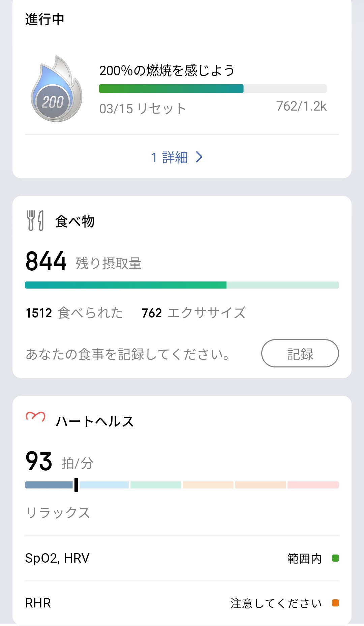
Task: Tap the blue flame 200 badge icon
Action: click(x=56, y=89)
